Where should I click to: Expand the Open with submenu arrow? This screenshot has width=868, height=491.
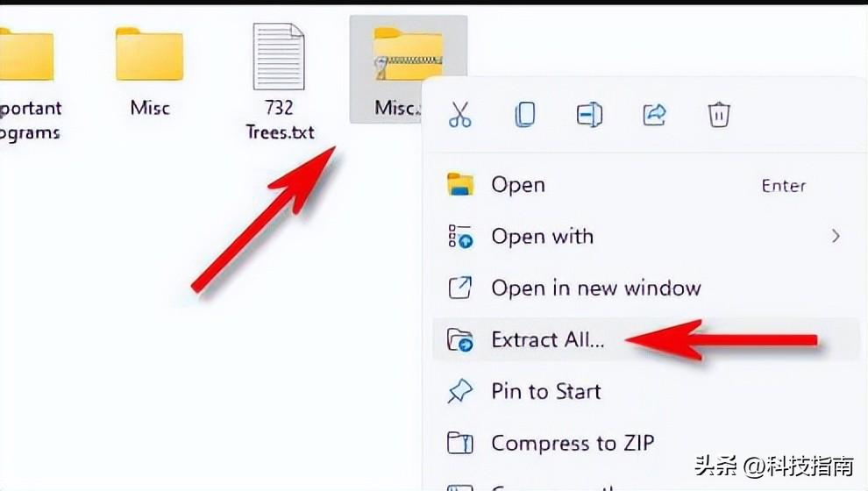[x=836, y=237]
